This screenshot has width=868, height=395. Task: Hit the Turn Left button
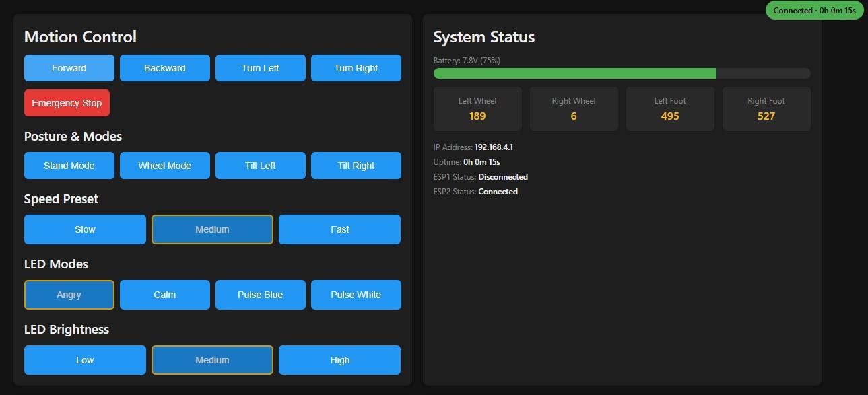(260, 68)
